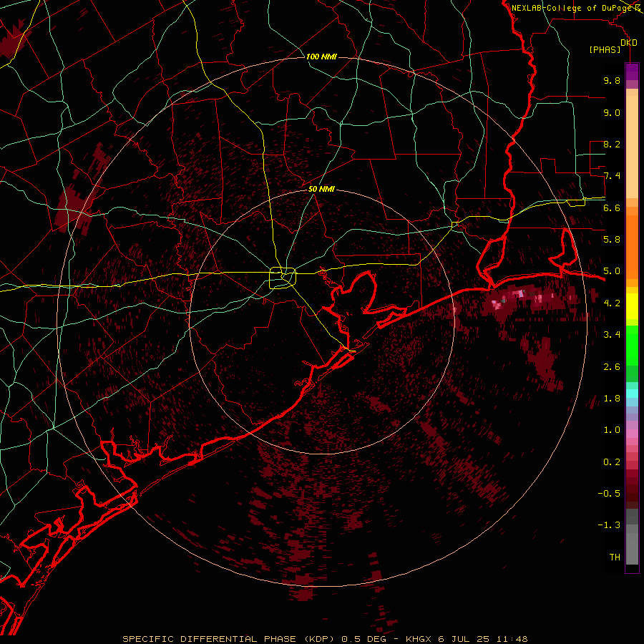Click the purple swatch at top of legend
Viewport: 644px width, 644px height.
[x=632, y=72]
